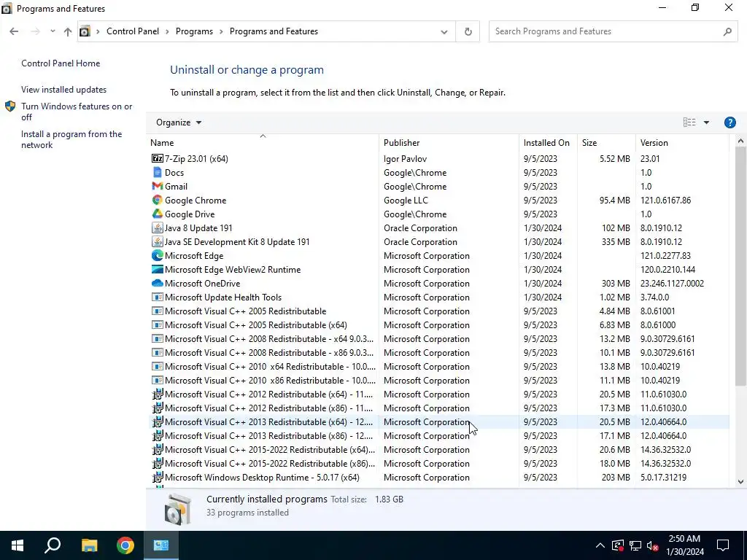Viewport: 747px width, 560px height.
Task: Click the Programs breadcrumb
Action: [x=194, y=31]
